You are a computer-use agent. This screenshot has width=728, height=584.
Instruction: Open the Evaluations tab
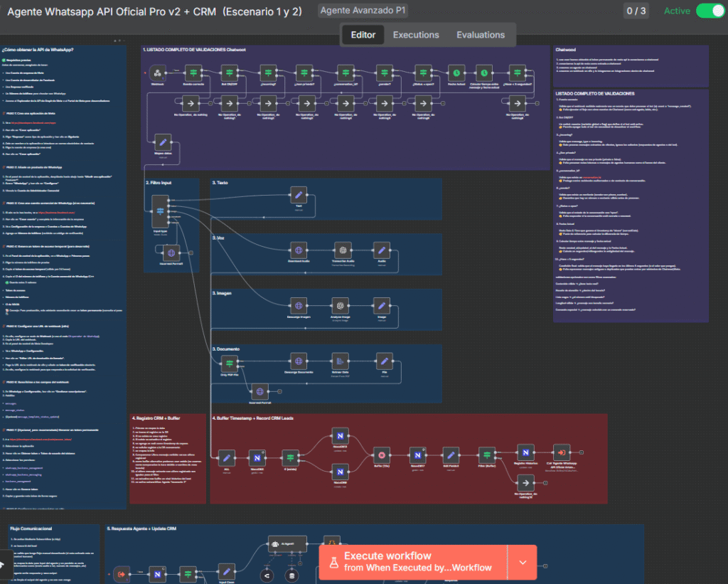tap(481, 34)
